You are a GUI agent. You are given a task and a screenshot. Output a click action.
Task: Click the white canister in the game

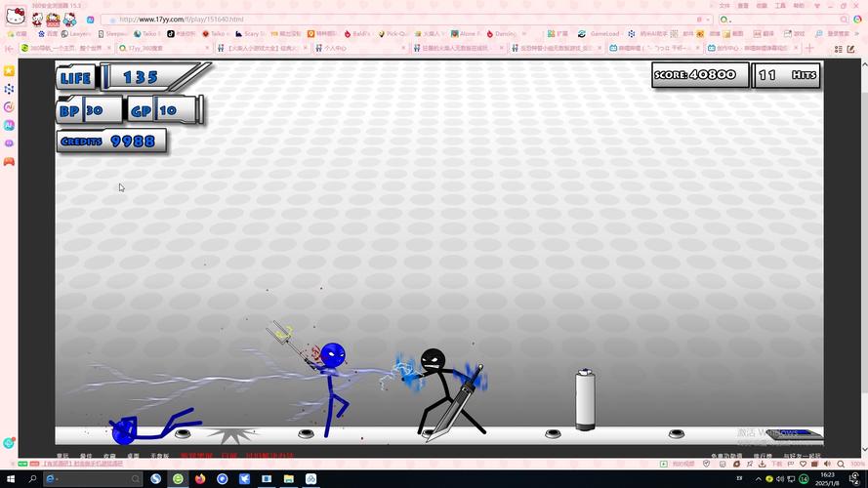pos(585,399)
